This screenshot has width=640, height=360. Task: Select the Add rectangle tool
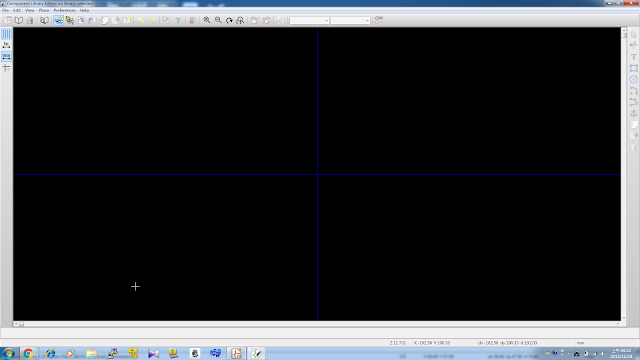[x=633, y=68]
